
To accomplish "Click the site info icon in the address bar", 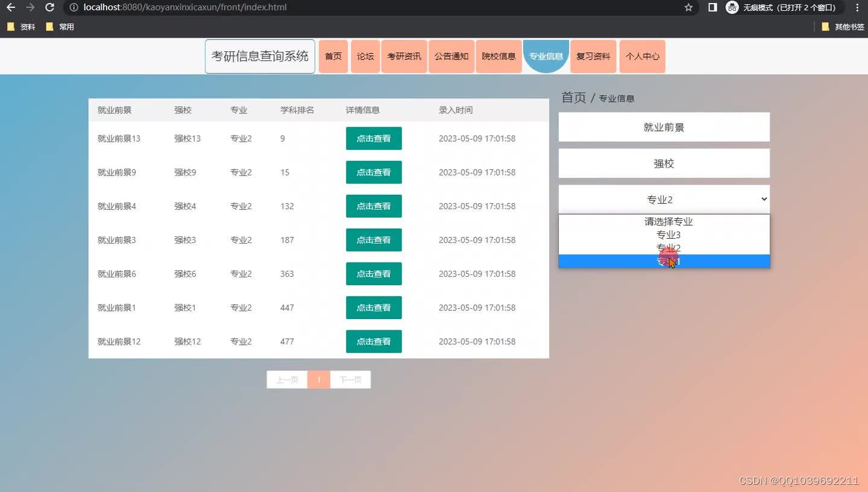I will click(74, 7).
